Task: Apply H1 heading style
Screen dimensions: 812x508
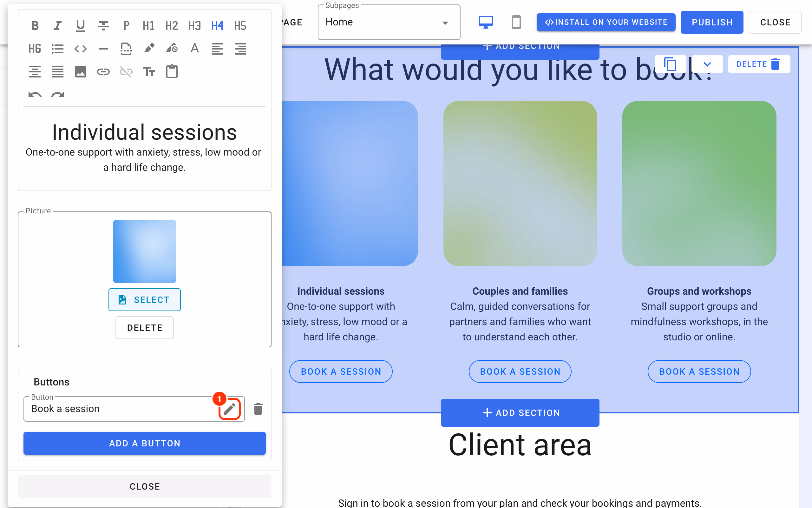Action: pyautogui.click(x=149, y=25)
